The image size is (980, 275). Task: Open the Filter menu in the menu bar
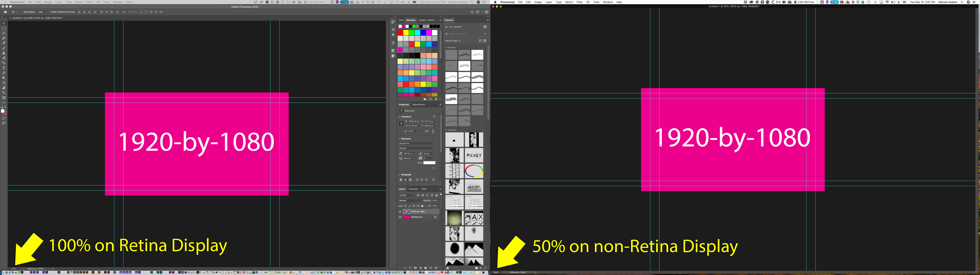pyautogui.click(x=89, y=2)
